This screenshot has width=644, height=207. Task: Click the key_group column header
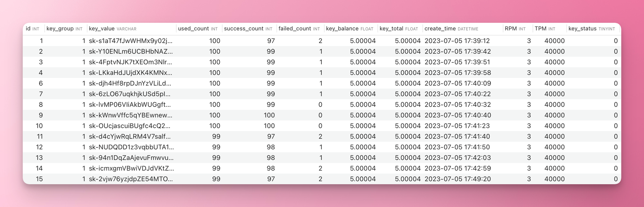[64, 29]
